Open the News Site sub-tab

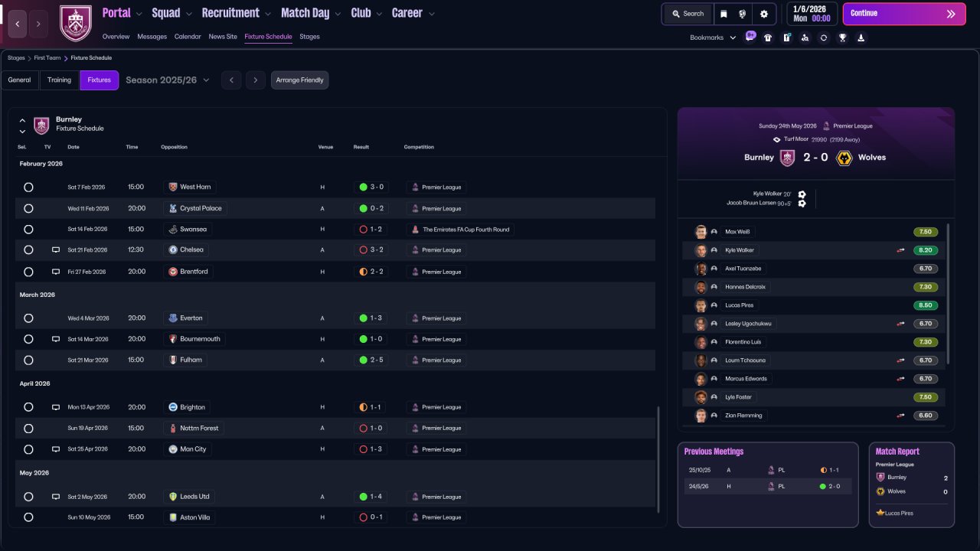(223, 37)
